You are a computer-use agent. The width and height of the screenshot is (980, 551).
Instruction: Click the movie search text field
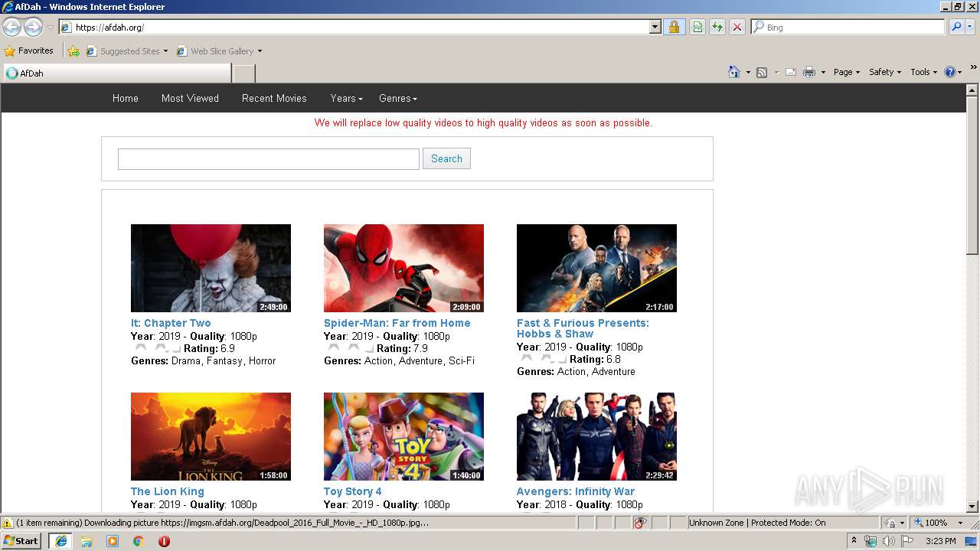coord(269,158)
